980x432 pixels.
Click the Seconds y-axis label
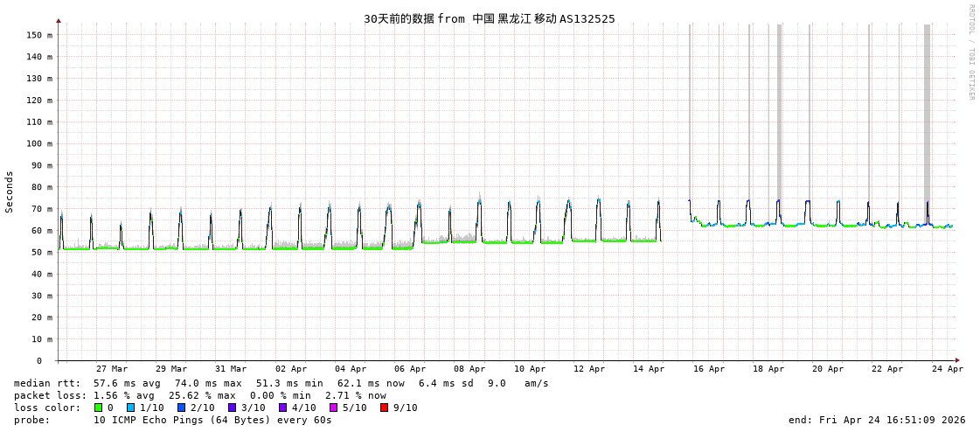10,192
